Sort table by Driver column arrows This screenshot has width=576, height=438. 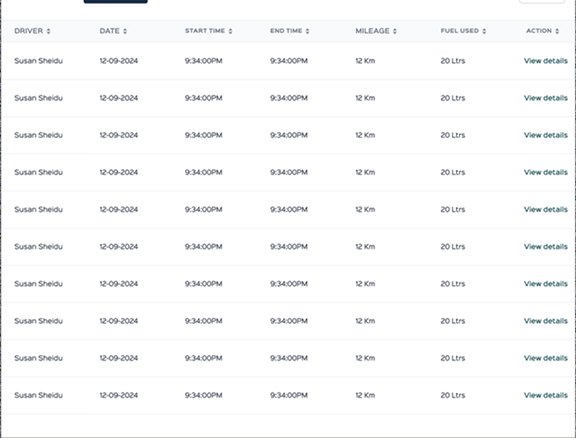coord(48,31)
